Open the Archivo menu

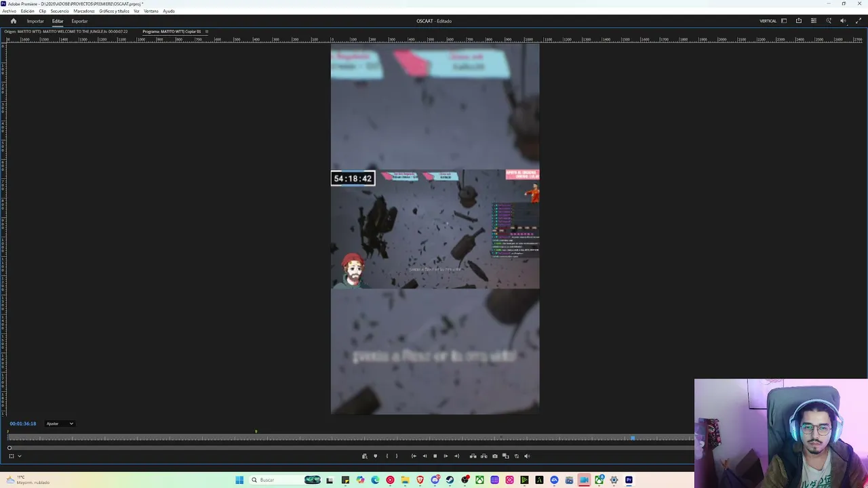[9, 12]
